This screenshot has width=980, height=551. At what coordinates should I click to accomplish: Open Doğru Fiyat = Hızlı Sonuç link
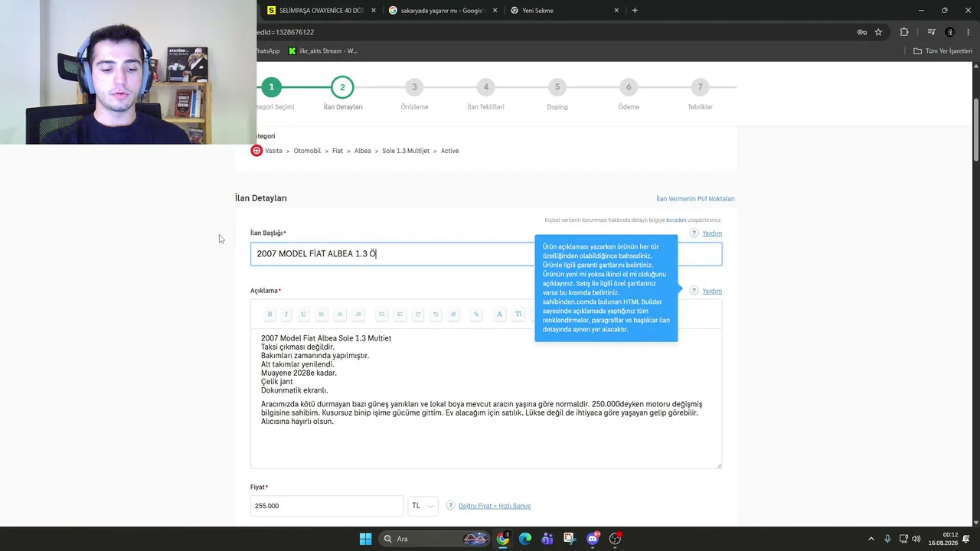[495, 506]
